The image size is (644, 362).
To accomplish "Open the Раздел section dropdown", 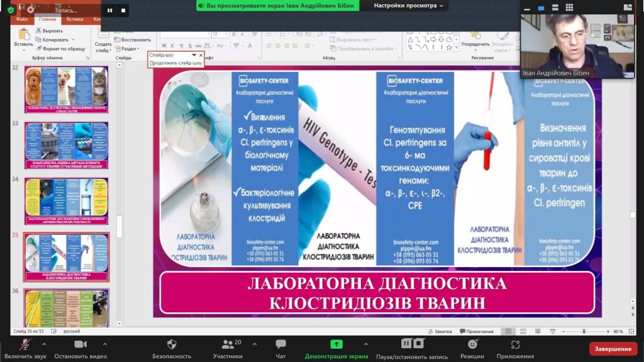I will pos(128,49).
